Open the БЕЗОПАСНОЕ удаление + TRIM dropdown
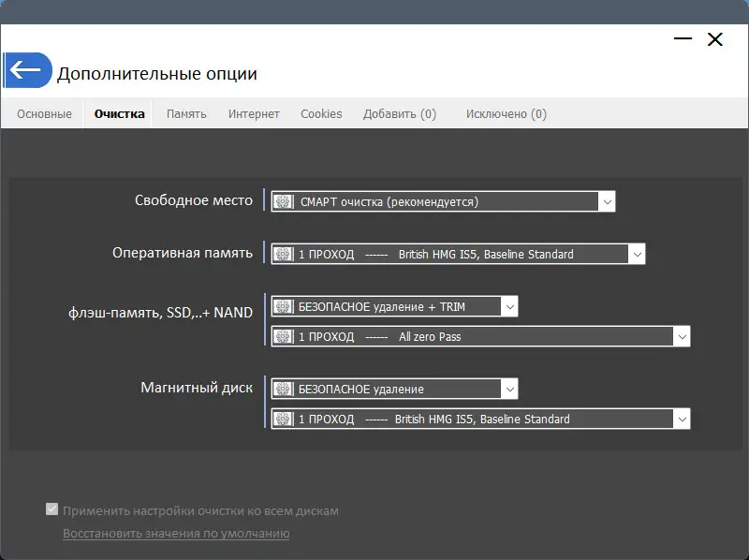Image resolution: width=749 pixels, height=560 pixels. click(x=508, y=307)
